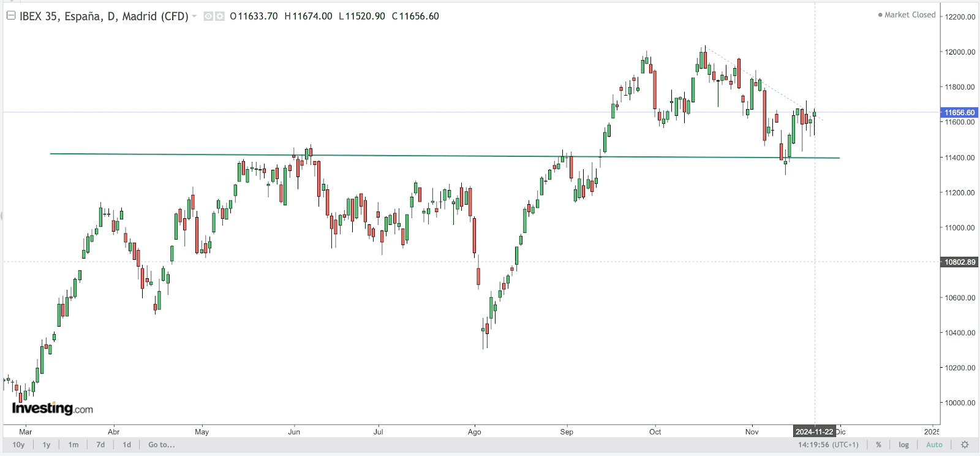The height and width of the screenshot is (456, 980).
Task: Click the Nov label on time axis
Action: tap(752, 432)
